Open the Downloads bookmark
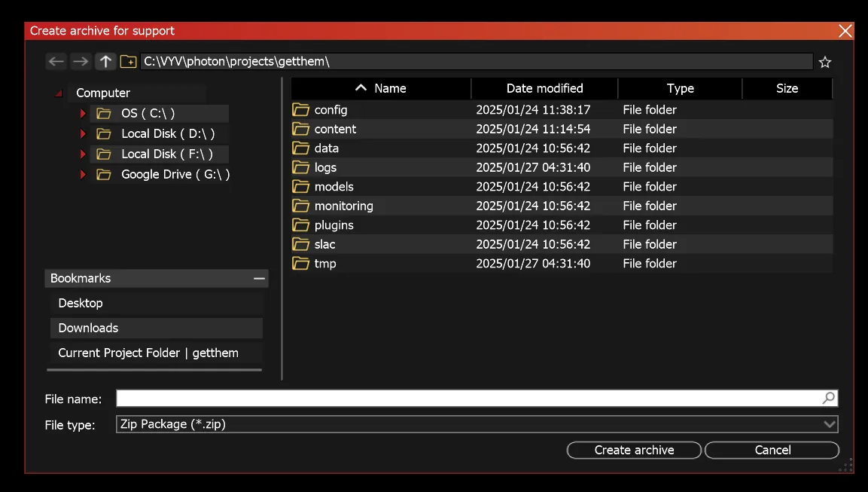868x492 pixels. [156, 328]
